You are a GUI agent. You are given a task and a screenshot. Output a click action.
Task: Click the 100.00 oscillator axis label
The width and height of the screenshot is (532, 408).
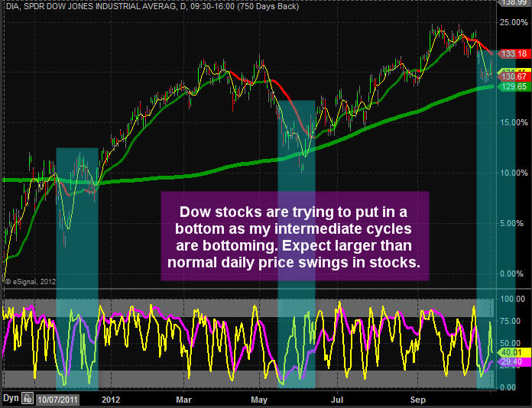513,299
